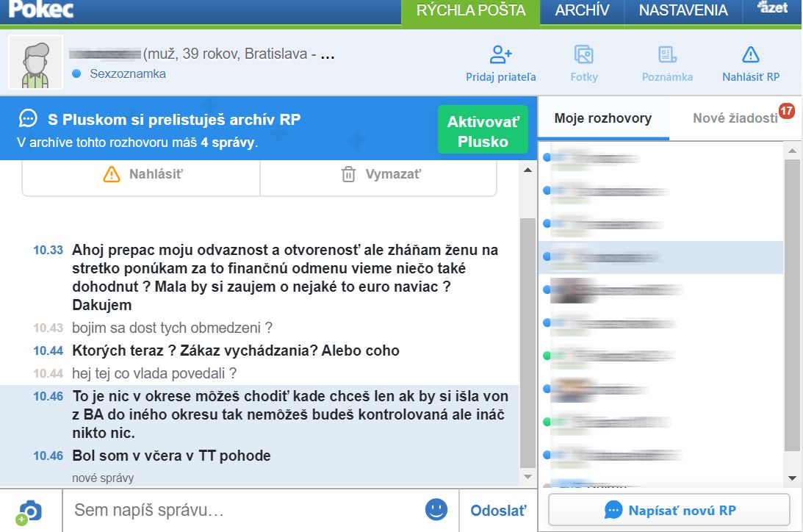Click conversation list scrollbar up arrow
The image size is (803, 532).
click(792, 151)
